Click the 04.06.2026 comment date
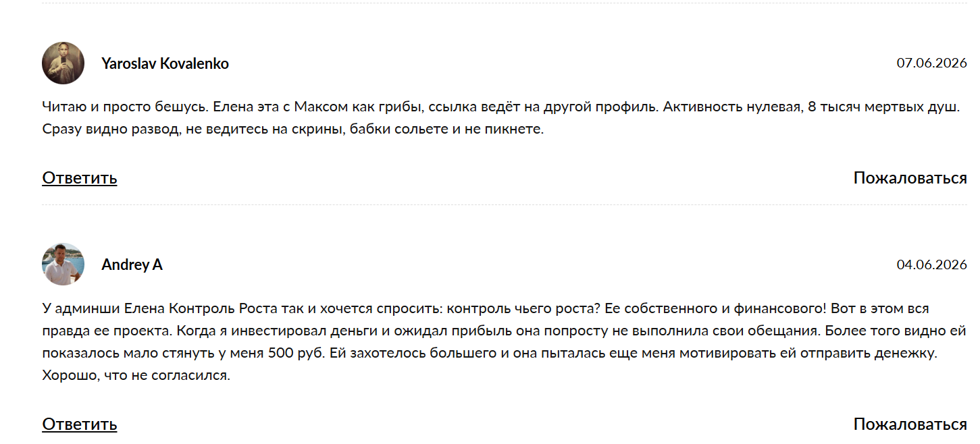 [931, 264]
